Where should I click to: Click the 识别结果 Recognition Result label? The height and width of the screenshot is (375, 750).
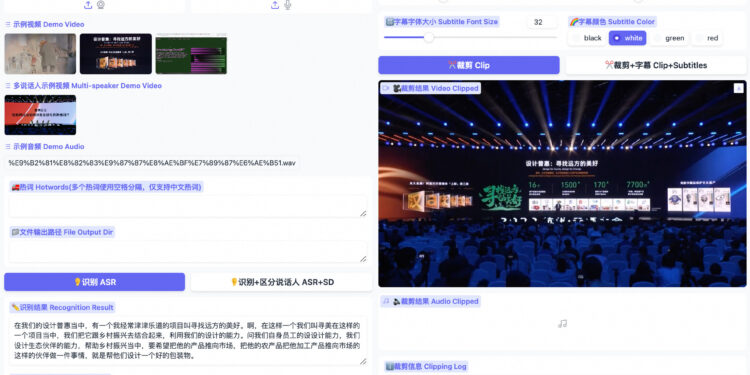click(x=62, y=308)
